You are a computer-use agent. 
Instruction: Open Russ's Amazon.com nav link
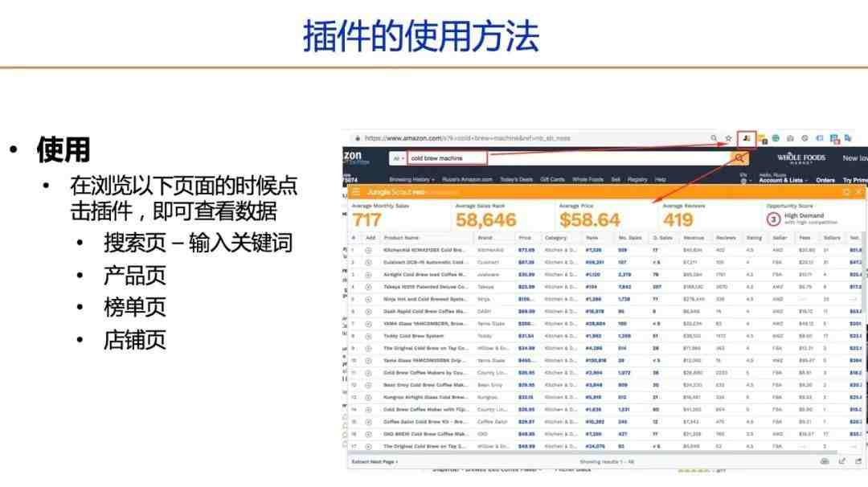pos(467,179)
